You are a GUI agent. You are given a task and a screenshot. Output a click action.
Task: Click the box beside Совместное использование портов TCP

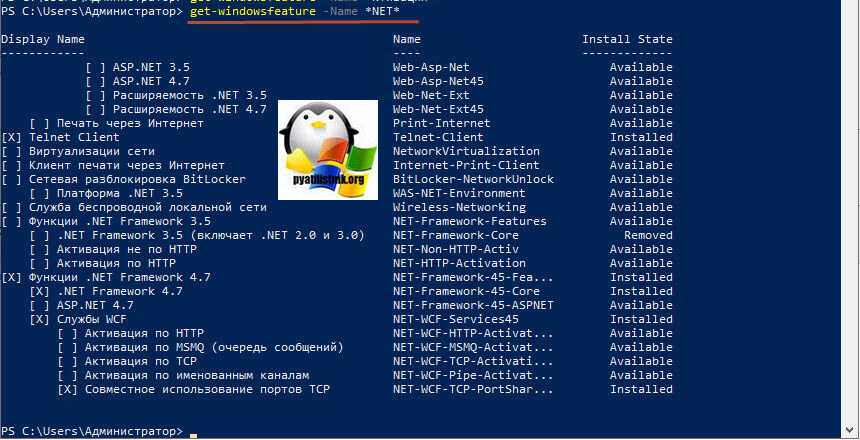point(67,389)
